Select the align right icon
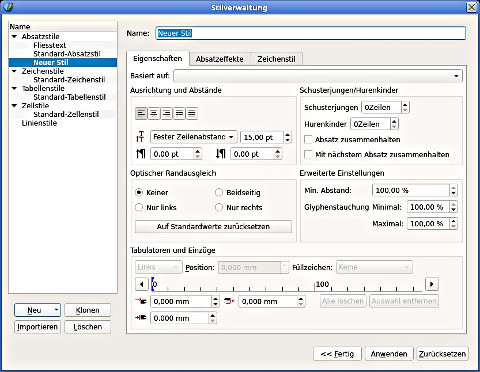This screenshot has height=372, width=480. coord(166,113)
